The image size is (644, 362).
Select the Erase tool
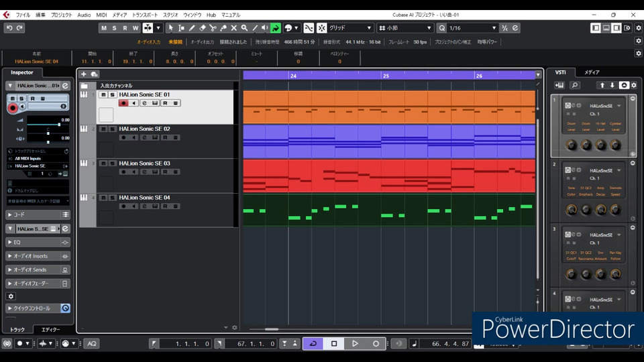point(203,28)
